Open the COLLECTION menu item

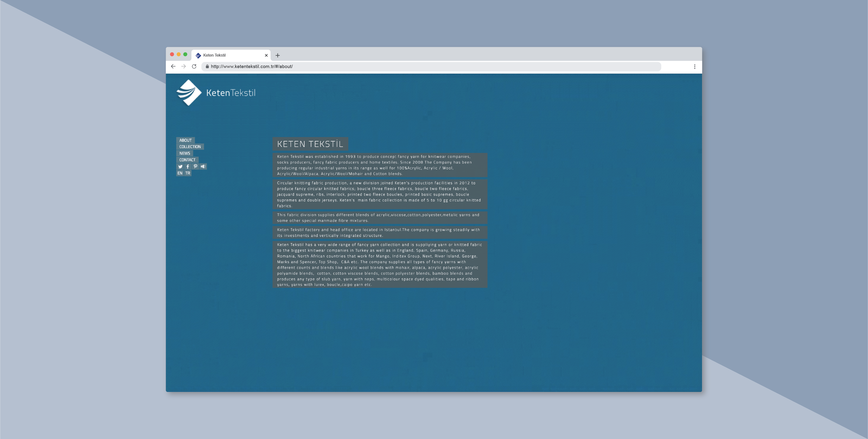[x=190, y=147]
